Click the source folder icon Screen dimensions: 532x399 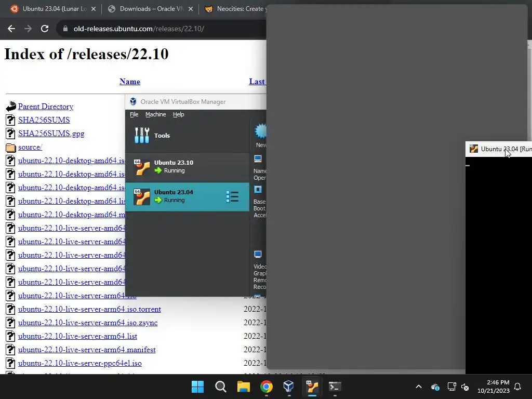[x=11, y=148]
